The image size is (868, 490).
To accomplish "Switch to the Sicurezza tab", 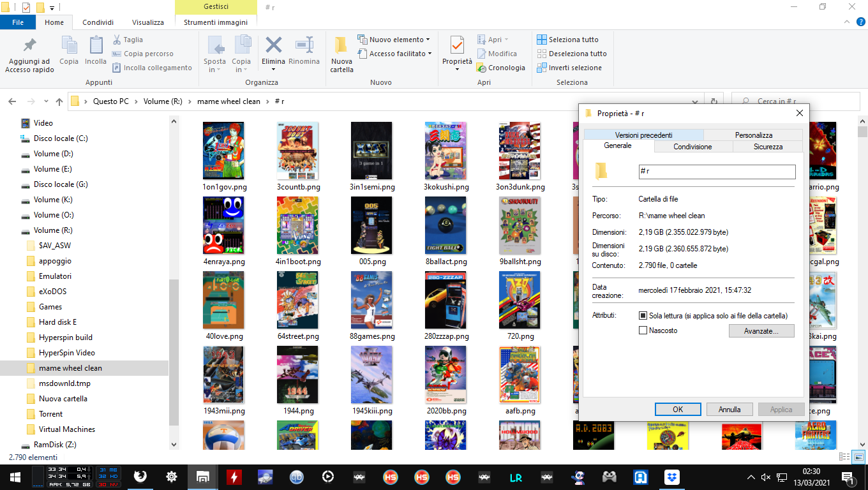I will pos(767,147).
